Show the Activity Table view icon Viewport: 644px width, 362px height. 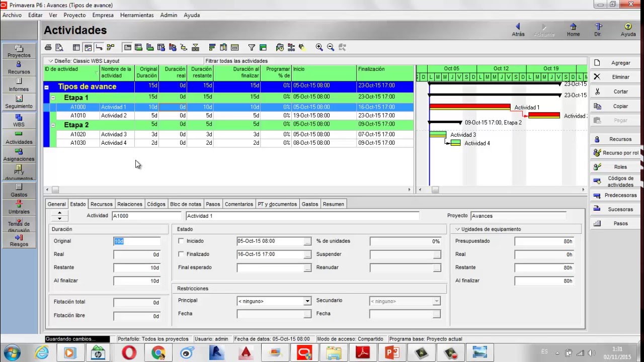76,47
